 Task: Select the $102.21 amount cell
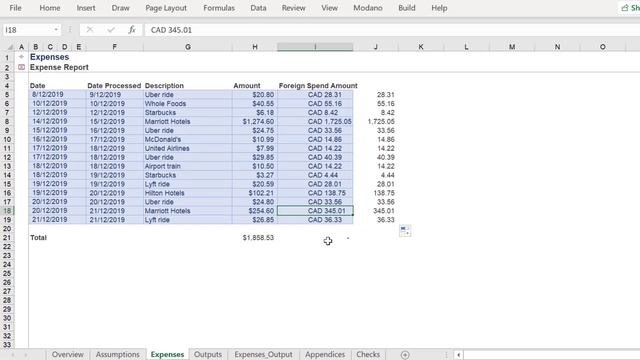[x=255, y=193]
